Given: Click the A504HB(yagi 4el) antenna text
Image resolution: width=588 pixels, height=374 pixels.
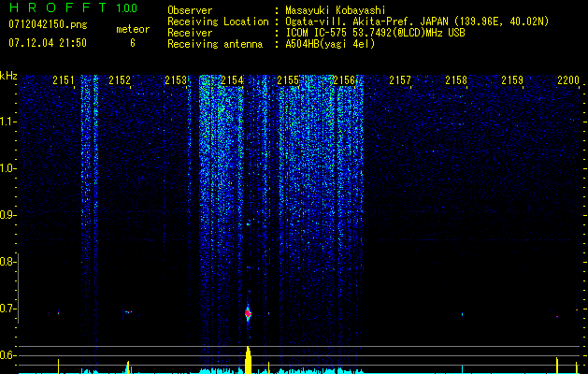Looking at the screenshot, I should click(330, 44).
